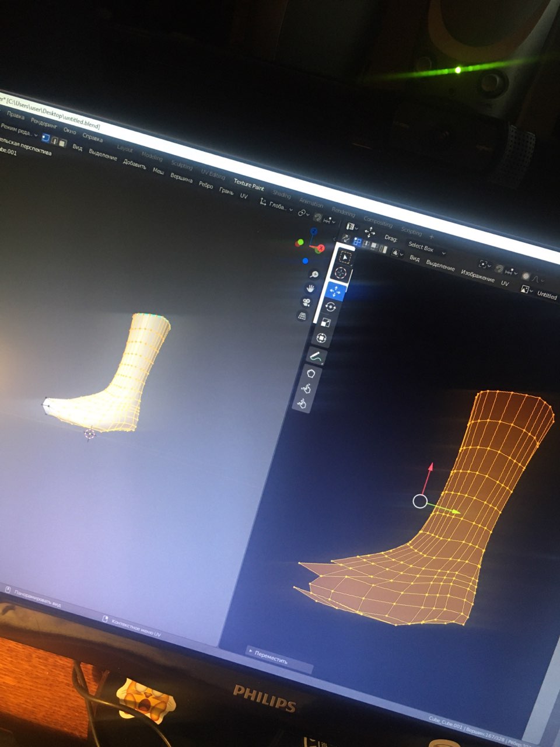The height and width of the screenshot is (747, 560).
Task: Select the UV Relax sculpt tool
Action: point(307,388)
